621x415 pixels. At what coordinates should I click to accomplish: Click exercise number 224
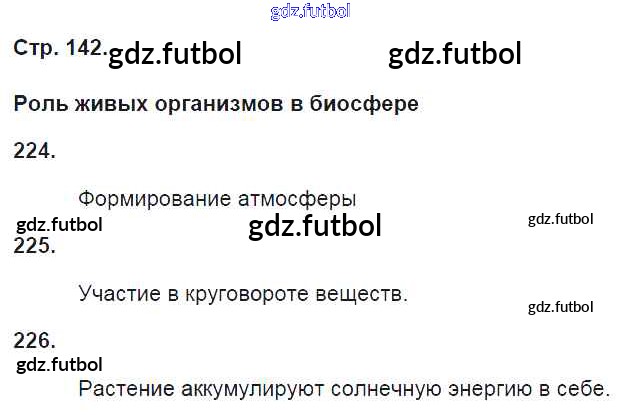34,151
